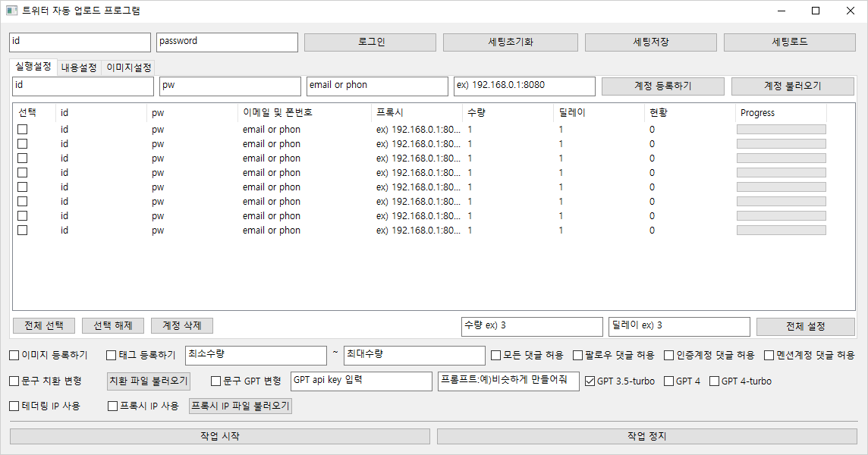The width and height of the screenshot is (868, 455).
Task: Click the app icon in the title bar
Action: 11,11
